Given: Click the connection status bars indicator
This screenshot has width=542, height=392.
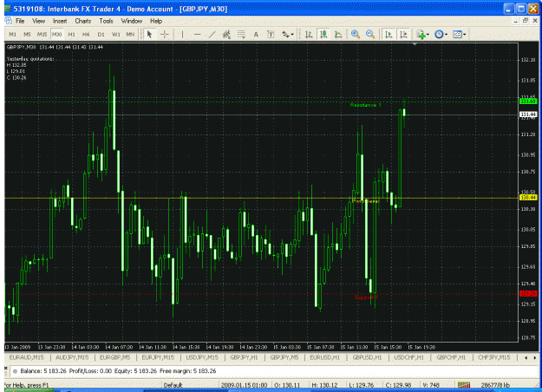Looking at the screenshot, I should click(464, 385).
